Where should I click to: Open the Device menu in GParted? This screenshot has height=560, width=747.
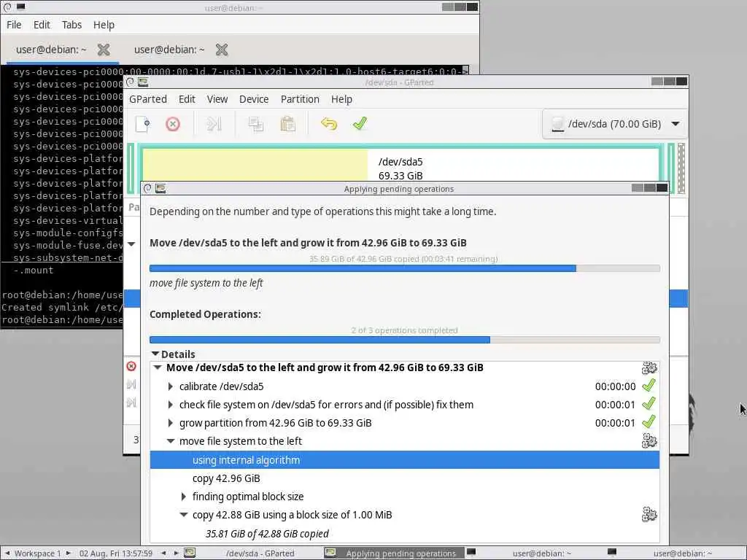(x=254, y=99)
